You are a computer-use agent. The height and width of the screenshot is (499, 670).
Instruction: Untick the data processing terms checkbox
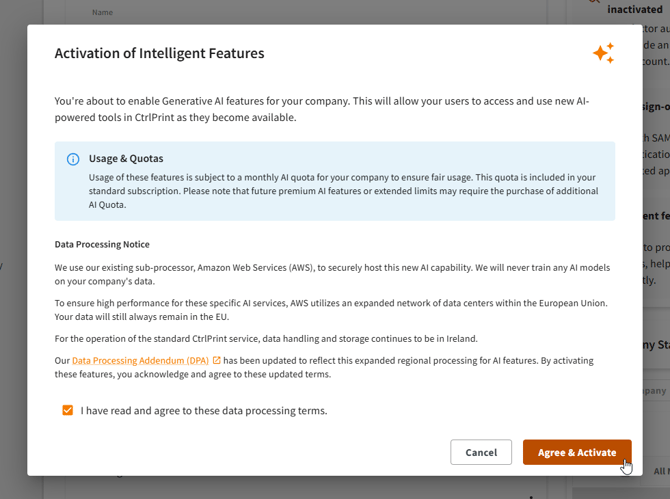click(x=67, y=410)
